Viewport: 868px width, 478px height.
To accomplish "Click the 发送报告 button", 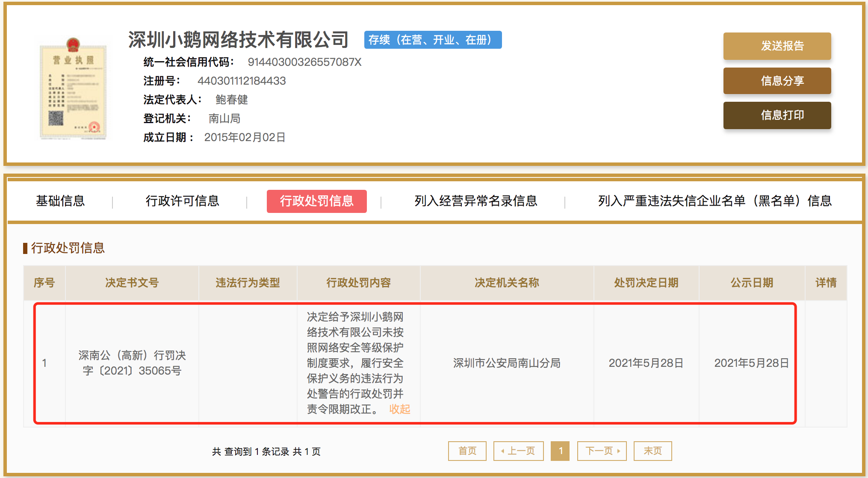I will tap(777, 46).
